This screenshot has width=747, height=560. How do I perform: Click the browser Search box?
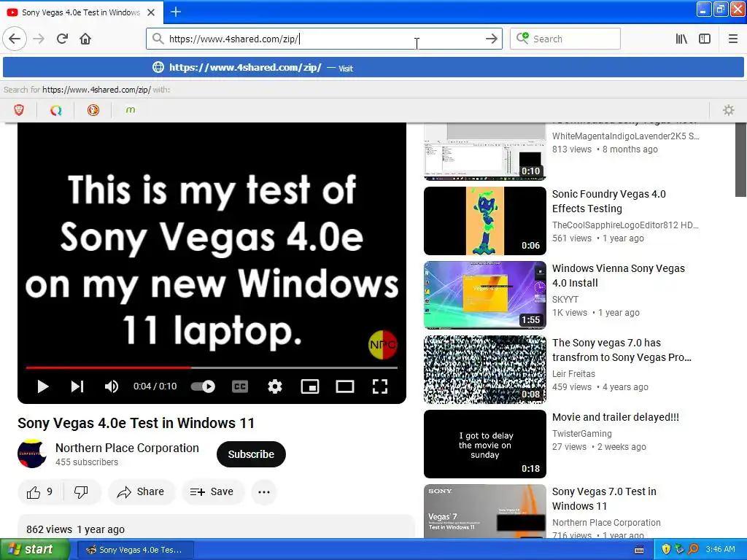[565, 39]
